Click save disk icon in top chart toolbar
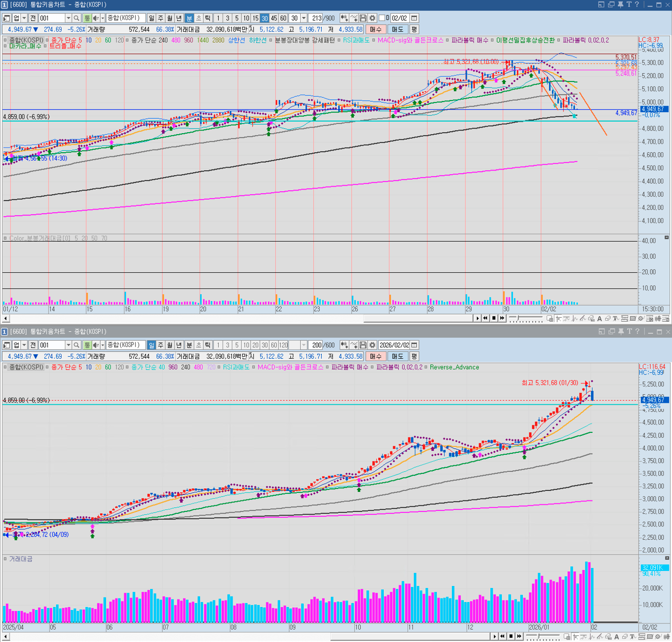Viewport: 672px width, 642px height. pos(363,18)
